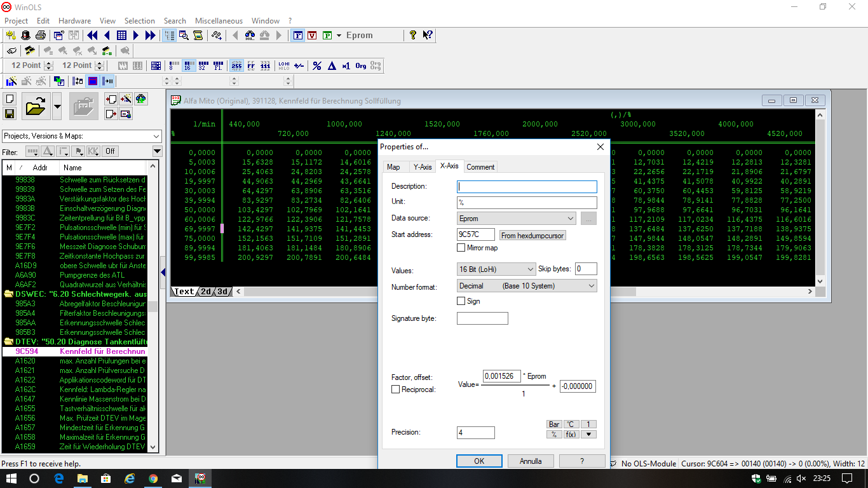
Task: Select the green P toolbar button
Action: tap(327, 36)
